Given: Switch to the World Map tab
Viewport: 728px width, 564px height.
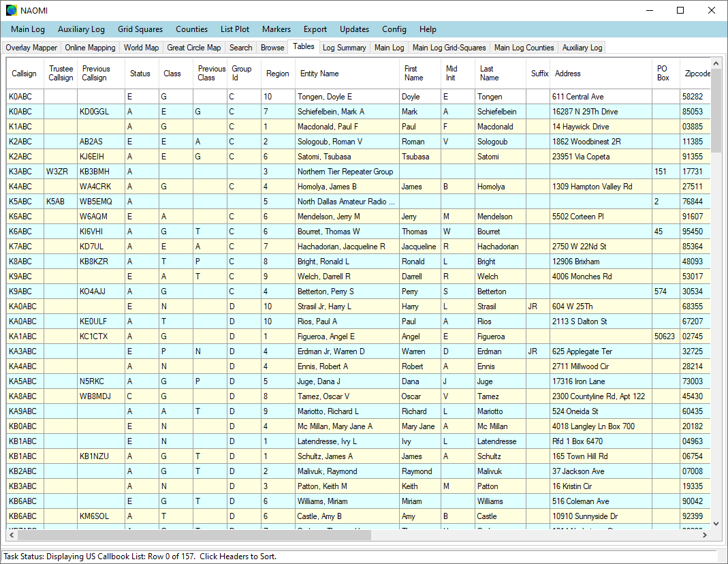Looking at the screenshot, I should coord(141,48).
